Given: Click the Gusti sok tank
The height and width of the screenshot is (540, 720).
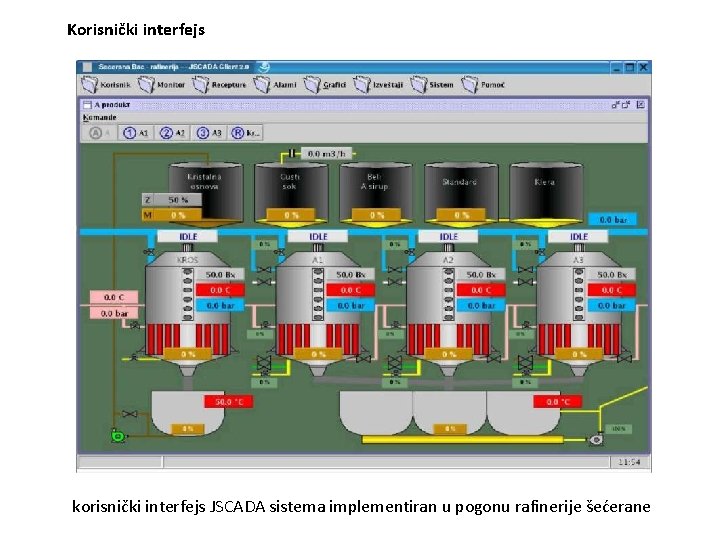Looking at the screenshot, I should click(291, 193).
